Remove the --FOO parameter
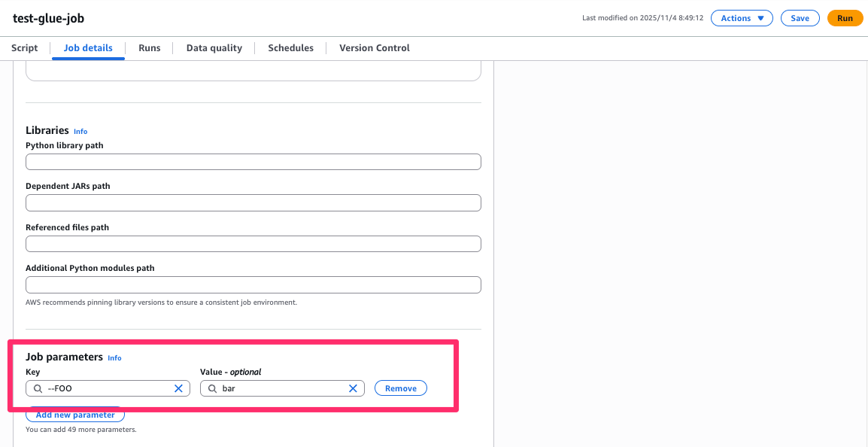The height and width of the screenshot is (447, 868). pyautogui.click(x=400, y=388)
